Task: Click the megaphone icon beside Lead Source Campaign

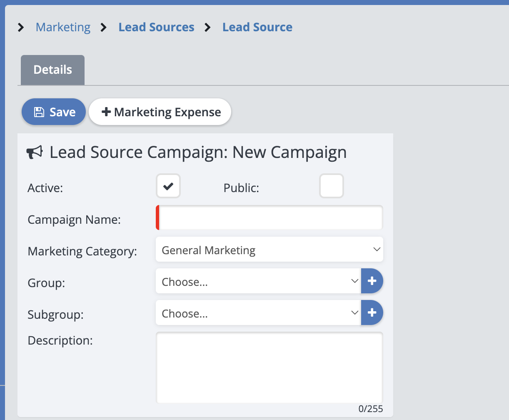Action: 35,152
